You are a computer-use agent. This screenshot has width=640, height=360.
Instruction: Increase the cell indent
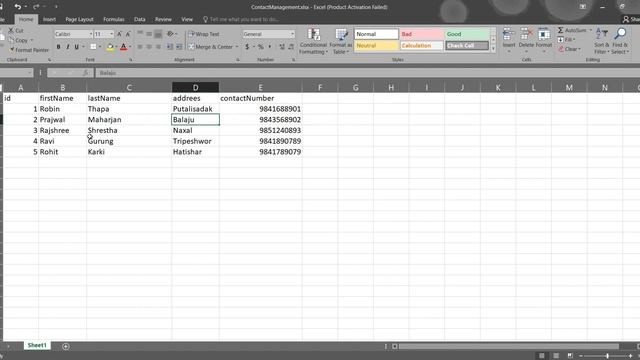click(179, 47)
